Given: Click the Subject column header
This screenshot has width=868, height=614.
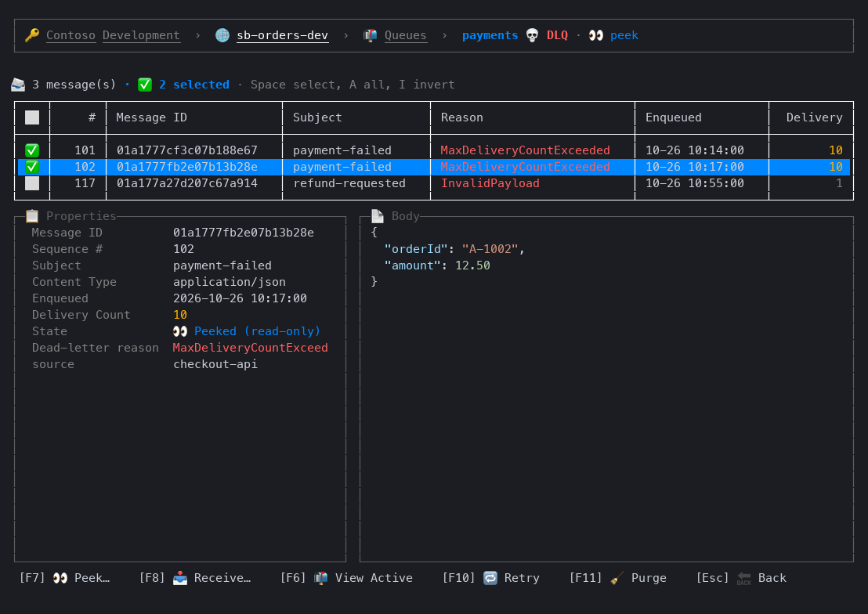Looking at the screenshot, I should (317, 117).
